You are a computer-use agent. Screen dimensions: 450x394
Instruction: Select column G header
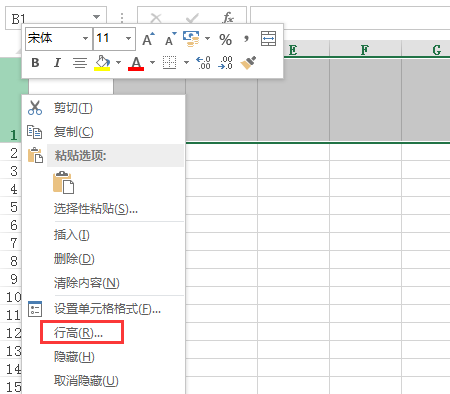click(x=426, y=50)
